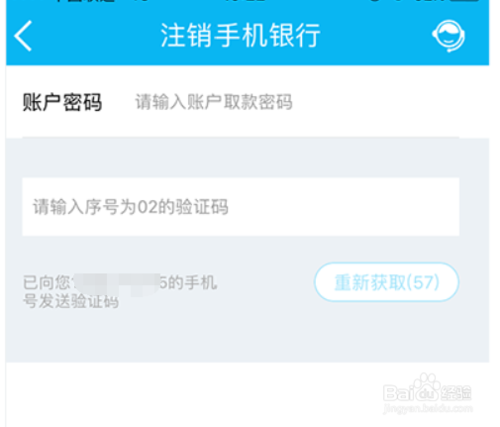Click the gray area below the notice

247,337
